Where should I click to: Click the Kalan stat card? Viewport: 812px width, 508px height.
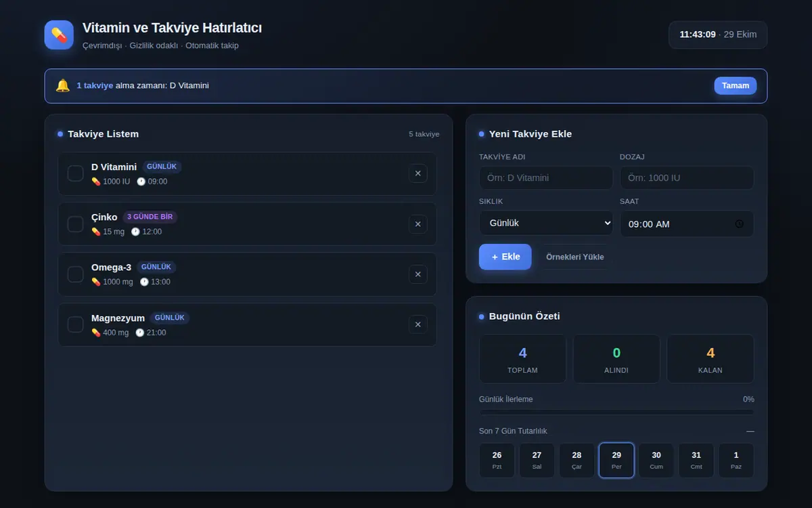(710, 359)
